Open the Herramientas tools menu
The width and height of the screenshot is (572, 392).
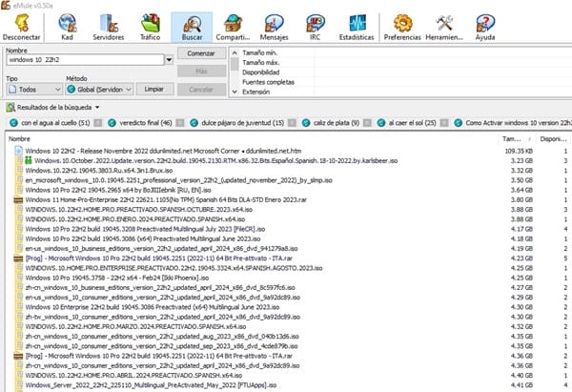(444, 28)
